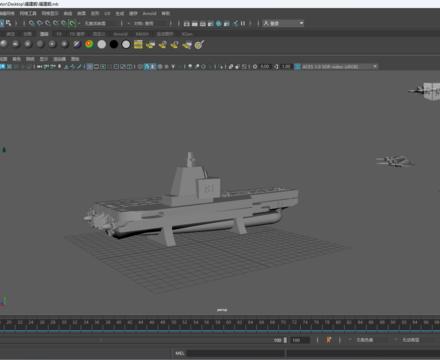Click the black circle shader icon on the shelf
The width and height of the screenshot is (440, 360).
(x=114, y=44)
